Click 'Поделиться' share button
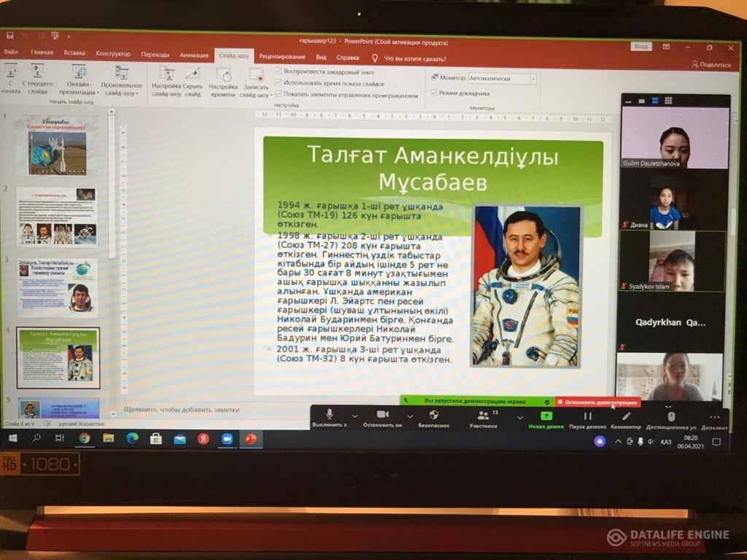The image size is (747, 560). click(x=711, y=64)
